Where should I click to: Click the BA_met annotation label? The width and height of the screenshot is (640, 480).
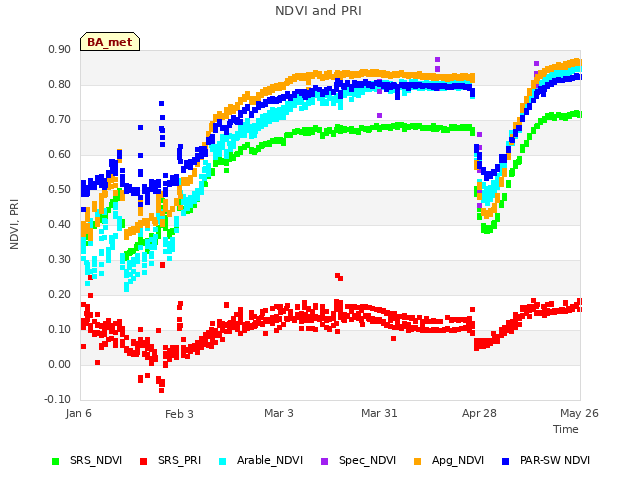110,42
